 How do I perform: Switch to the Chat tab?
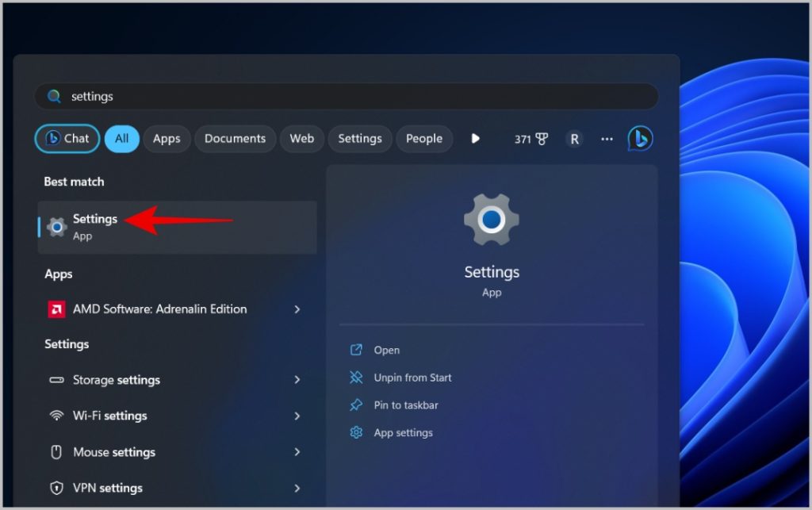click(x=67, y=138)
